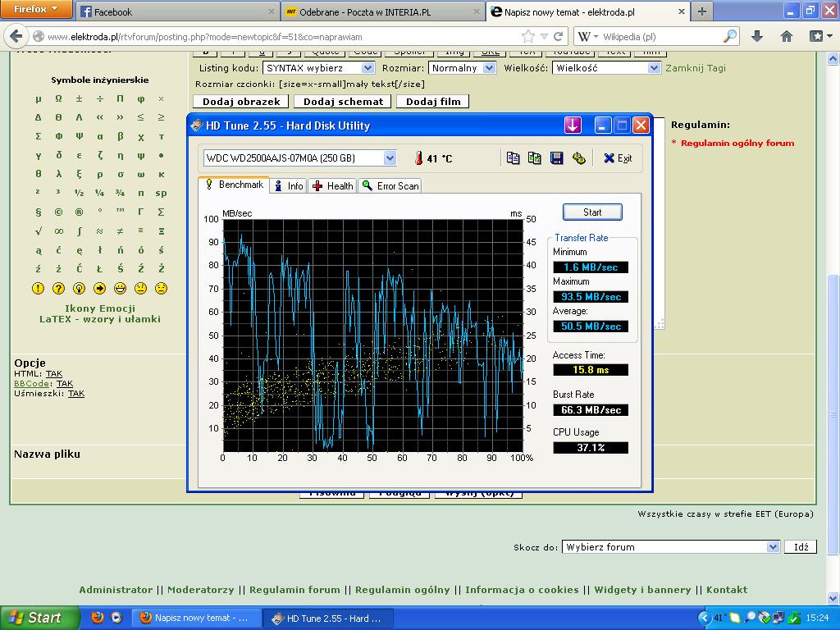Go back with browser back arrow
Viewport: 840px width, 630px height.
pyautogui.click(x=16, y=36)
